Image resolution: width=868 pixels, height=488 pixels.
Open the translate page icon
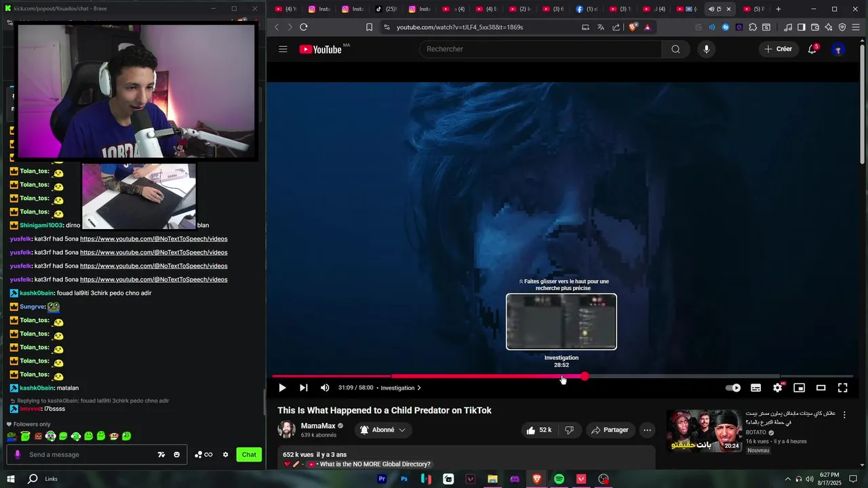(601, 27)
